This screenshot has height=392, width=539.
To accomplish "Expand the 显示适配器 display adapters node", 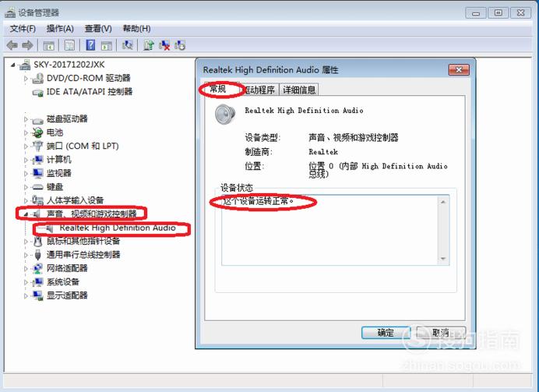I will click(26, 295).
